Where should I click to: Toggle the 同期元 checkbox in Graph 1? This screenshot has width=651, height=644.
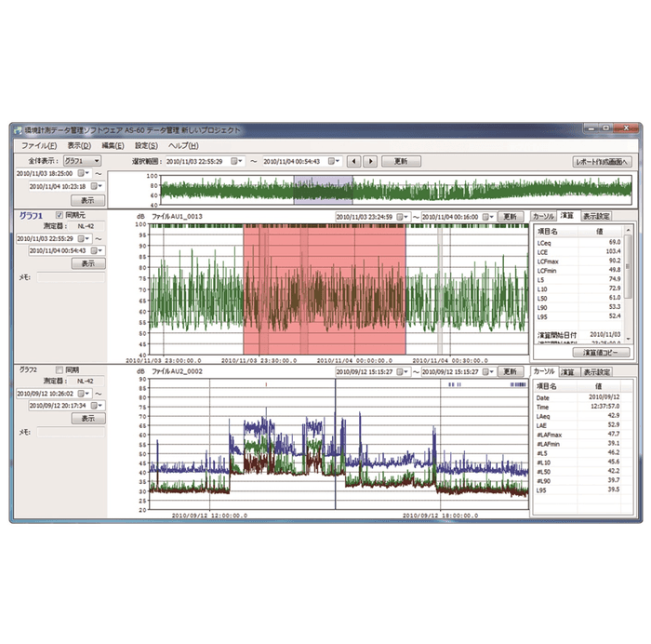coord(60,216)
